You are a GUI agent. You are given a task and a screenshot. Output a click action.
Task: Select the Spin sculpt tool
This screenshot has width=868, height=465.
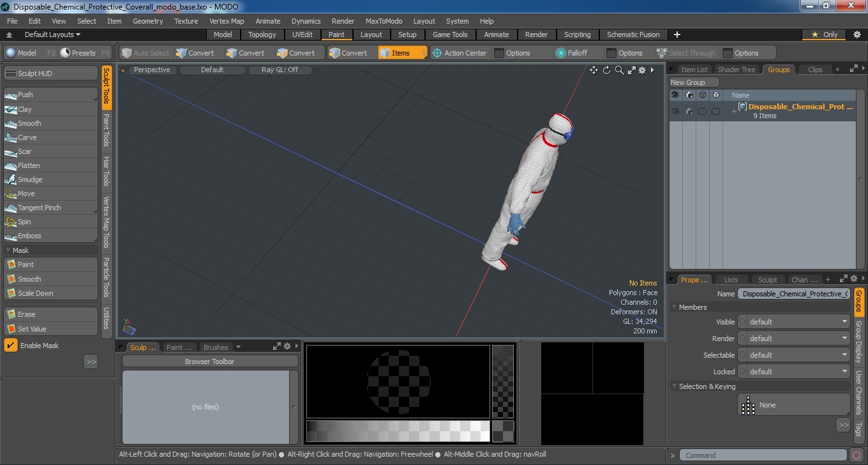pyautogui.click(x=50, y=222)
